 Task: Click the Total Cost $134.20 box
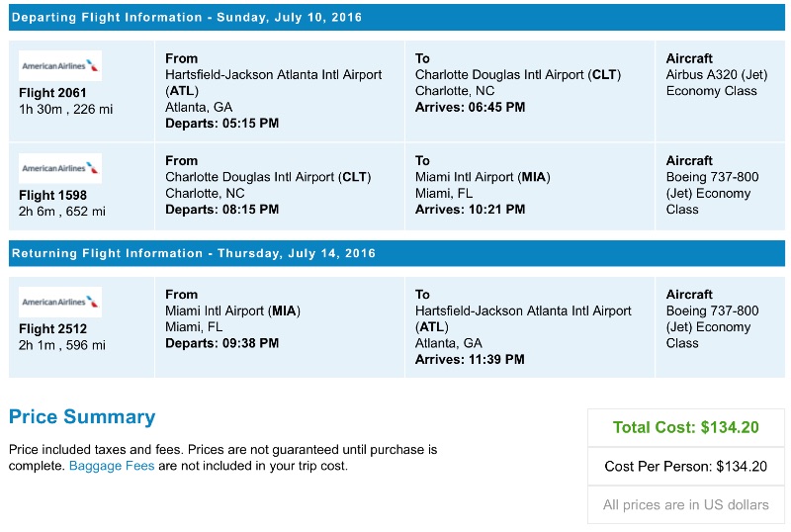pyautogui.click(x=685, y=428)
